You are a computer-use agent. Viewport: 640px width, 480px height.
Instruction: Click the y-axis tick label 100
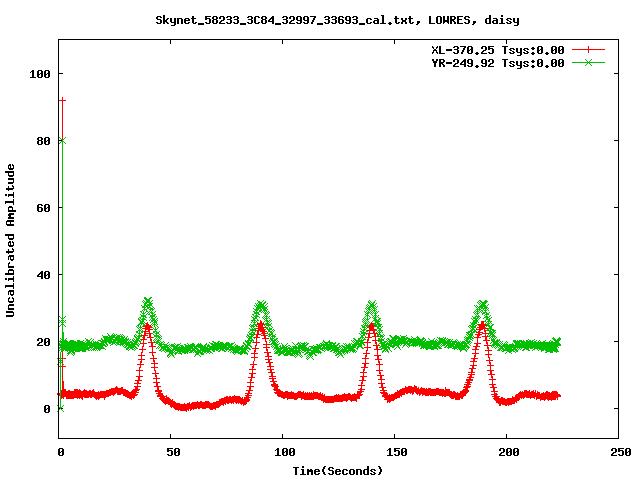coord(40,74)
